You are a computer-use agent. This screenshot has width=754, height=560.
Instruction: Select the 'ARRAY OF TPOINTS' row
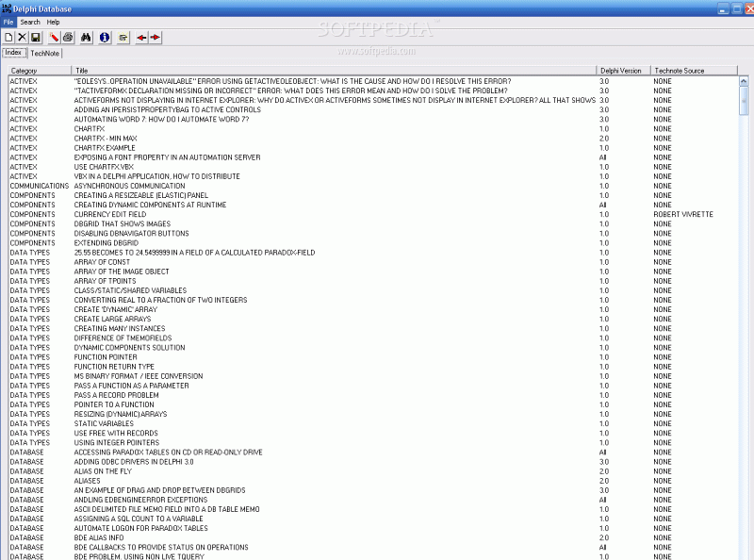(x=373, y=281)
